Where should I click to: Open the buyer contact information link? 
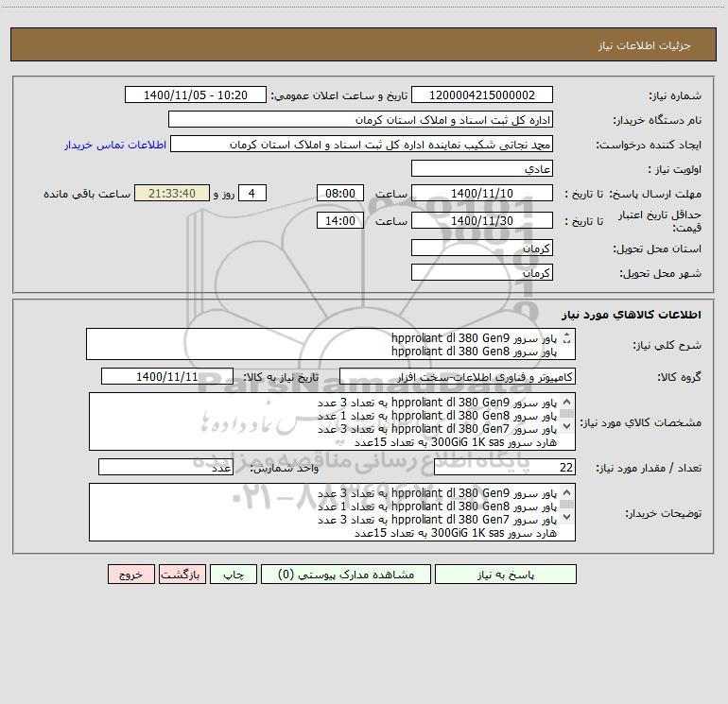point(115,145)
